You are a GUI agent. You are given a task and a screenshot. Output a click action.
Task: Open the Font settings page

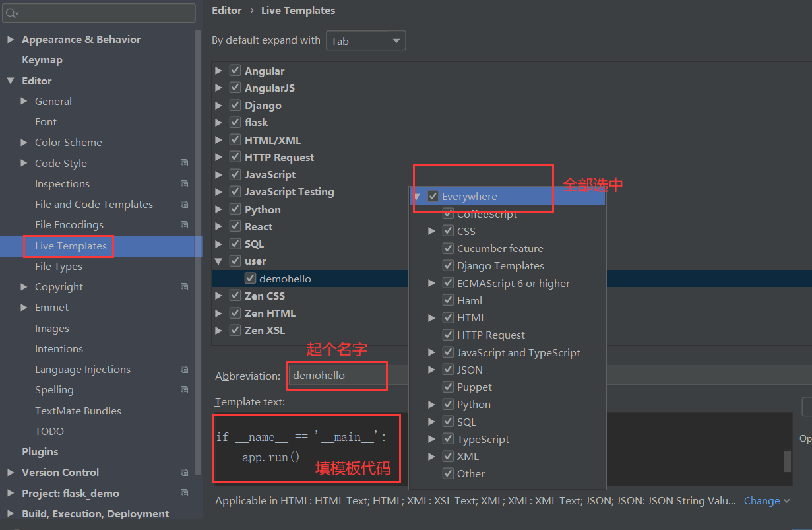(46, 122)
